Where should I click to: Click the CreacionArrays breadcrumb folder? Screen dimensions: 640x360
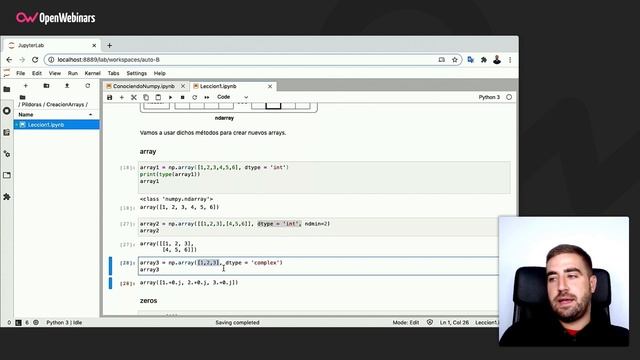pyautogui.click(x=65, y=104)
